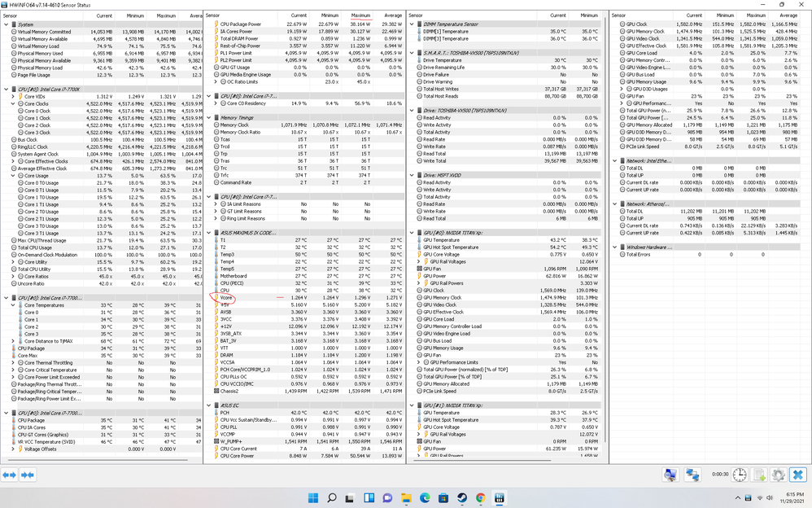Collapse the Core Temperatures node
Screen dimensions: 812x508
(13, 305)
